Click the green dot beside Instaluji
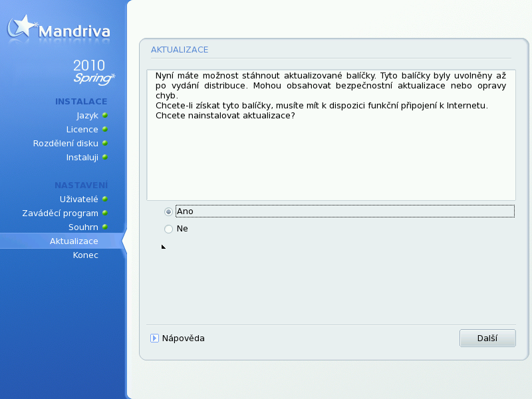Viewport: 532px width, 399px height. coord(105,157)
